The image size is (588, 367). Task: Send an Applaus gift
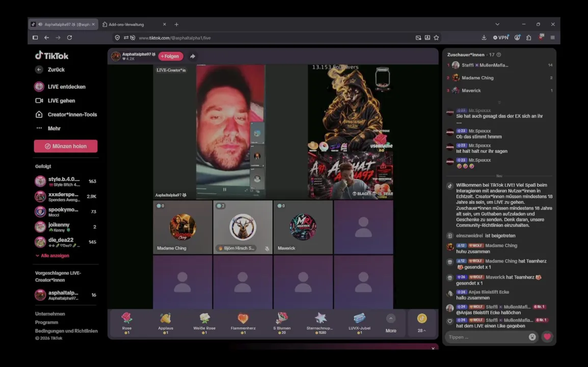click(166, 323)
